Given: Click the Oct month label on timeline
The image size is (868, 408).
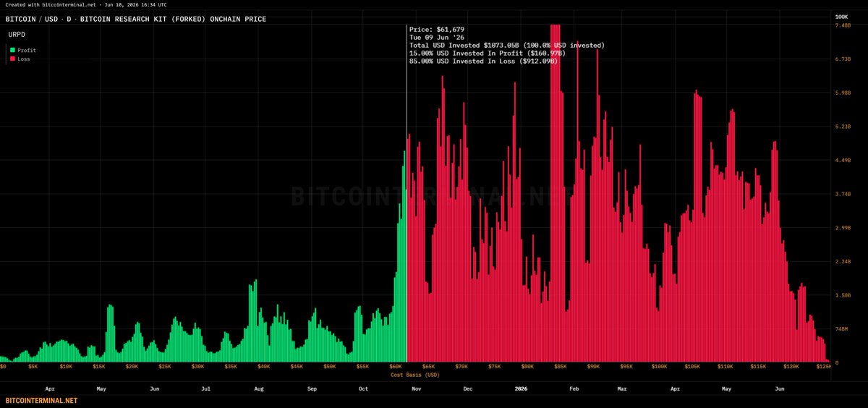Looking at the screenshot, I should click(364, 388).
